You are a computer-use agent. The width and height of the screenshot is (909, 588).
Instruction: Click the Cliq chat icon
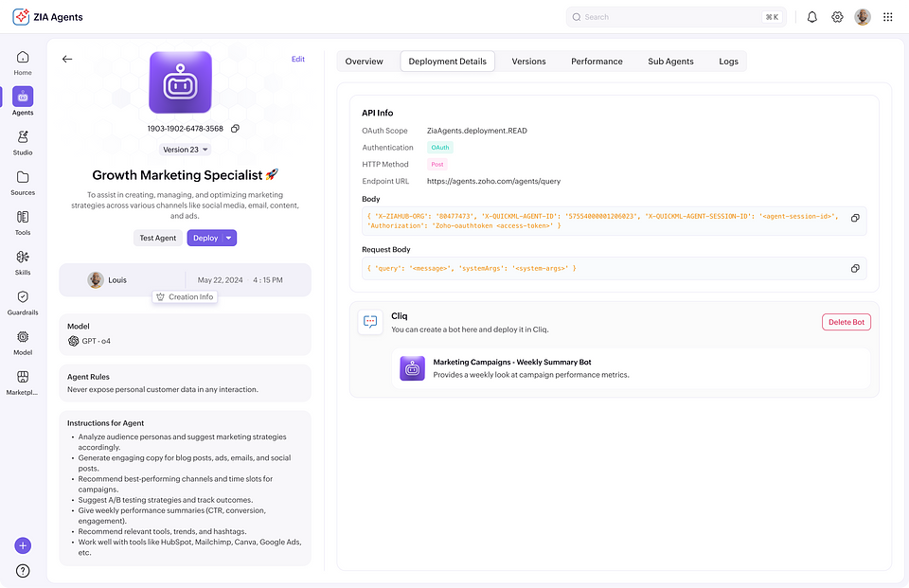[370, 322]
